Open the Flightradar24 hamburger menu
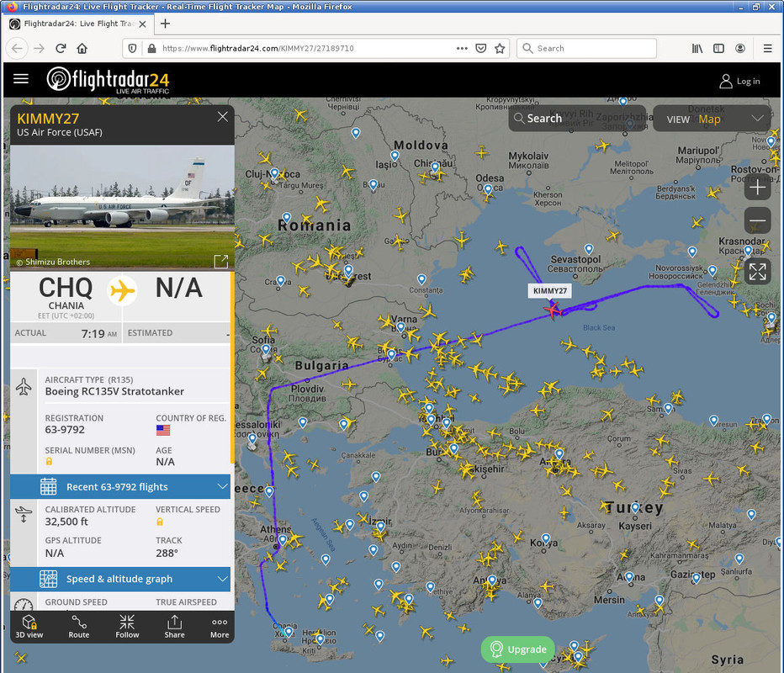This screenshot has height=673, width=784. [x=20, y=79]
